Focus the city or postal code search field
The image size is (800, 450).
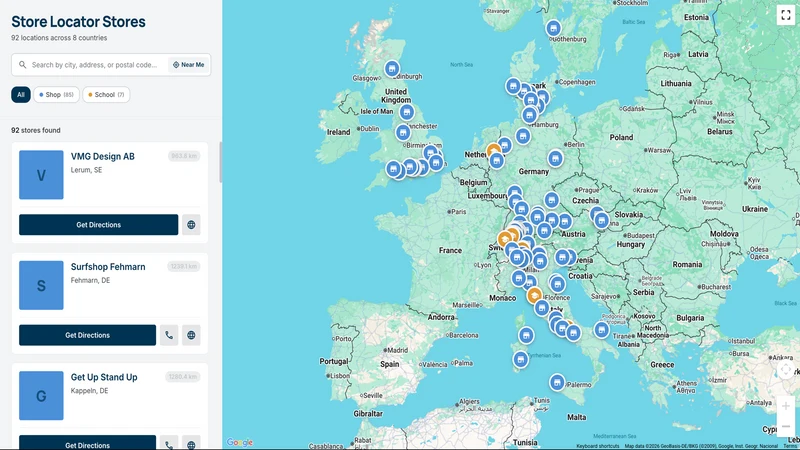coord(97,65)
